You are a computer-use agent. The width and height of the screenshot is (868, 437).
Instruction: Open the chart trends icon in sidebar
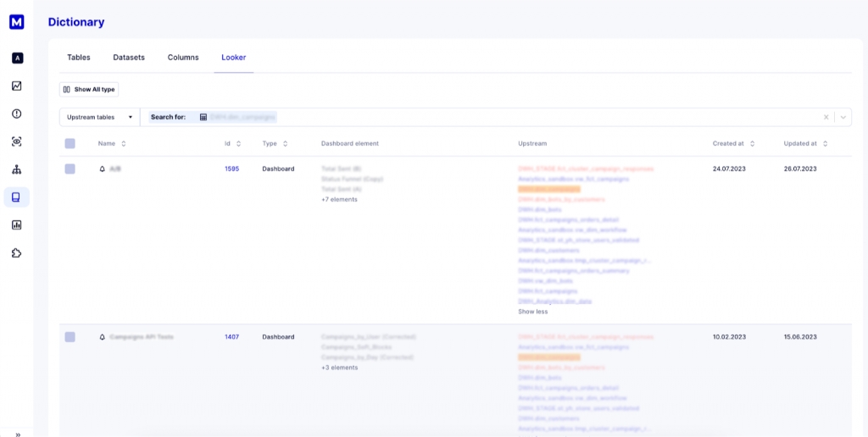[17, 86]
